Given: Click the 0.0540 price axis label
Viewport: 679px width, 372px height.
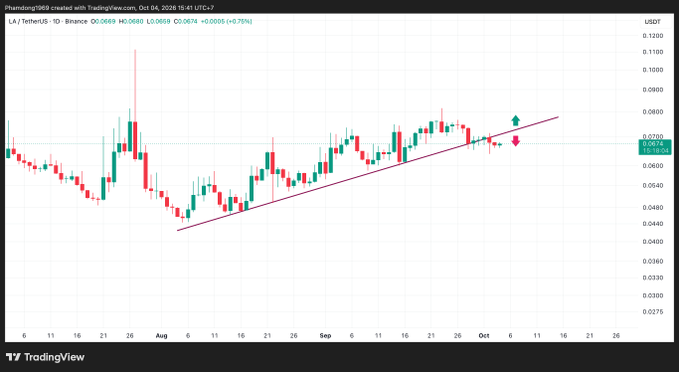Looking at the screenshot, I should pyautogui.click(x=653, y=185).
